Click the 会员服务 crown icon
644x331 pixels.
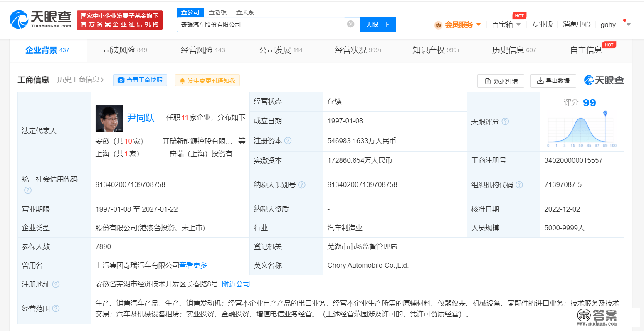click(x=438, y=25)
